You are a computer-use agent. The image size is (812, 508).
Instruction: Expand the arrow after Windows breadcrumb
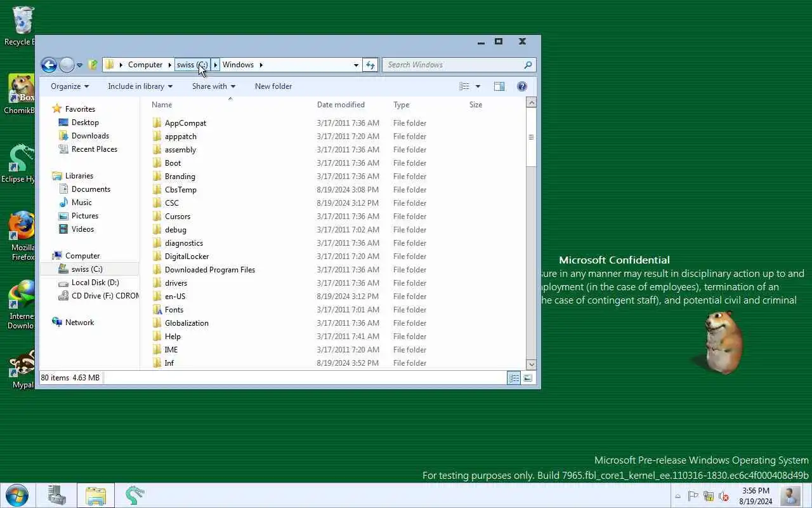tap(261, 65)
